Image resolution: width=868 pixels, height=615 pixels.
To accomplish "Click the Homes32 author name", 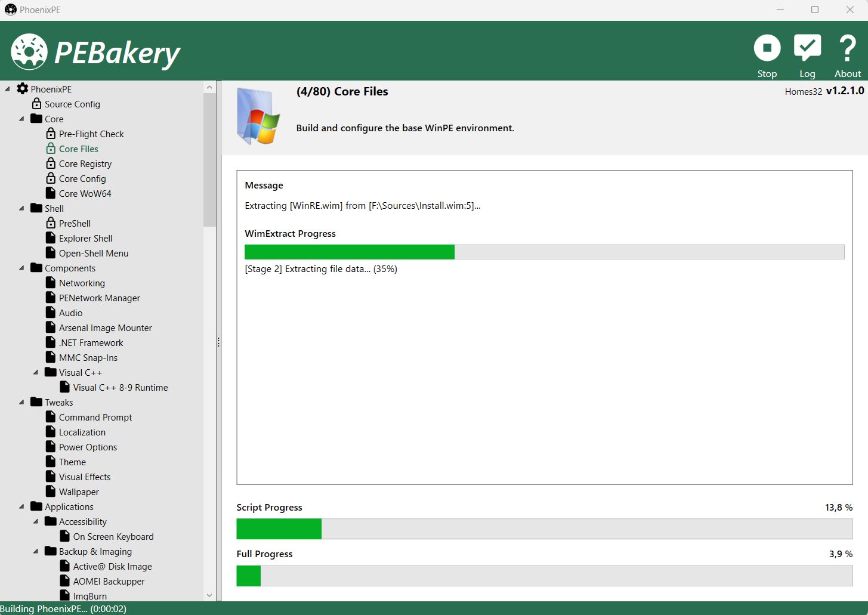I will (x=804, y=91).
